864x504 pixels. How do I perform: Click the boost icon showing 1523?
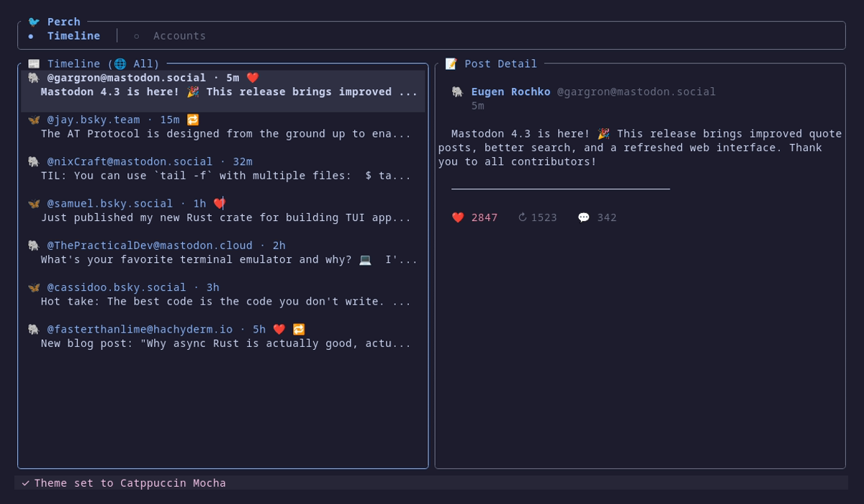click(x=525, y=217)
